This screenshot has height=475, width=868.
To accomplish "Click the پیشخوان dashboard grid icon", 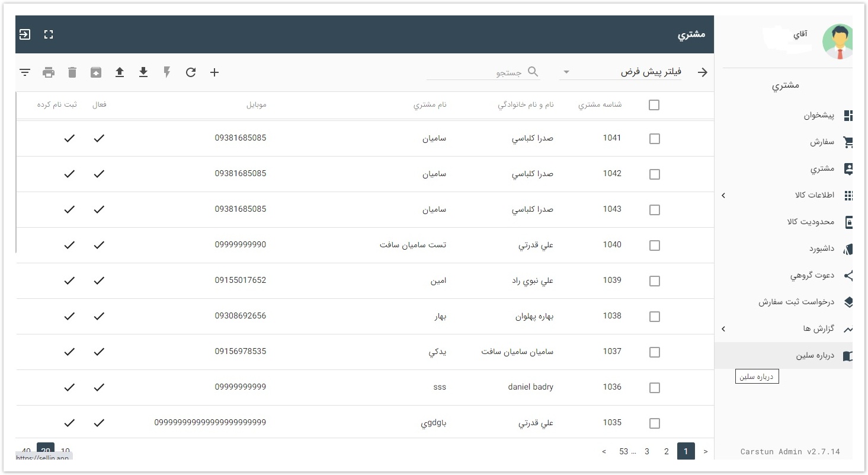I will coord(848,116).
